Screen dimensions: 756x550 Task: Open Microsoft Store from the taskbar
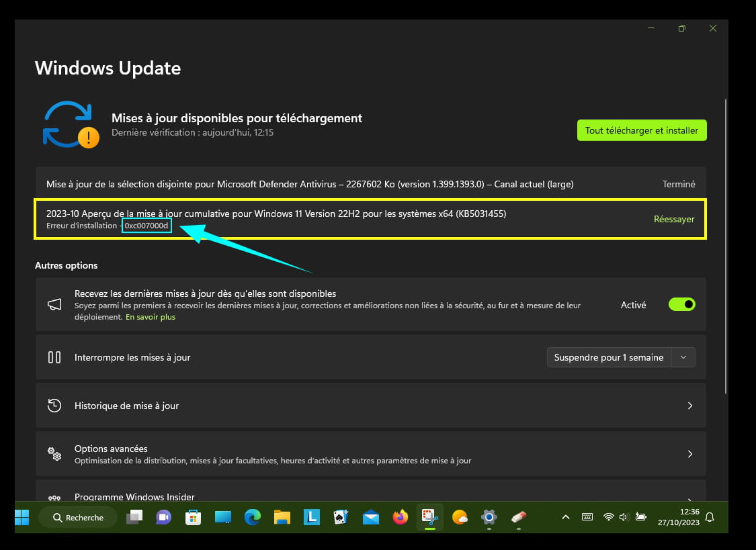pyautogui.click(x=193, y=517)
